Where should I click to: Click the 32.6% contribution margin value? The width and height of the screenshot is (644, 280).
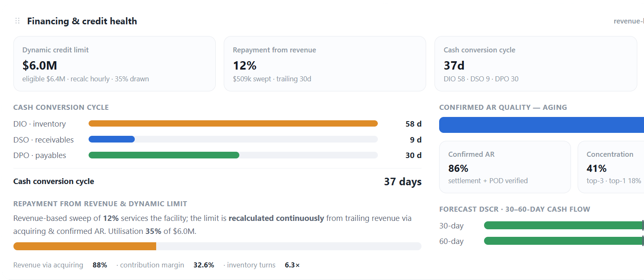[204, 265]
